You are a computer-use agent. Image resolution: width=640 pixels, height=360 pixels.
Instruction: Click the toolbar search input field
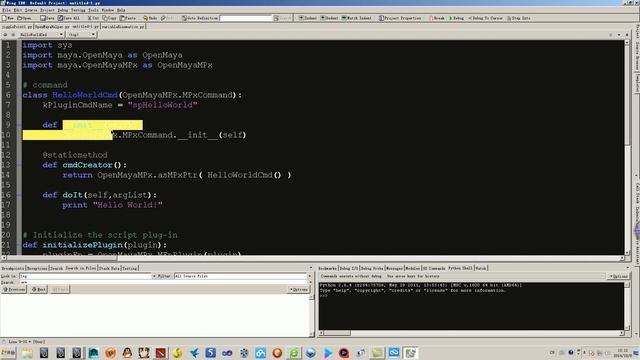click(x=246, y=18)
